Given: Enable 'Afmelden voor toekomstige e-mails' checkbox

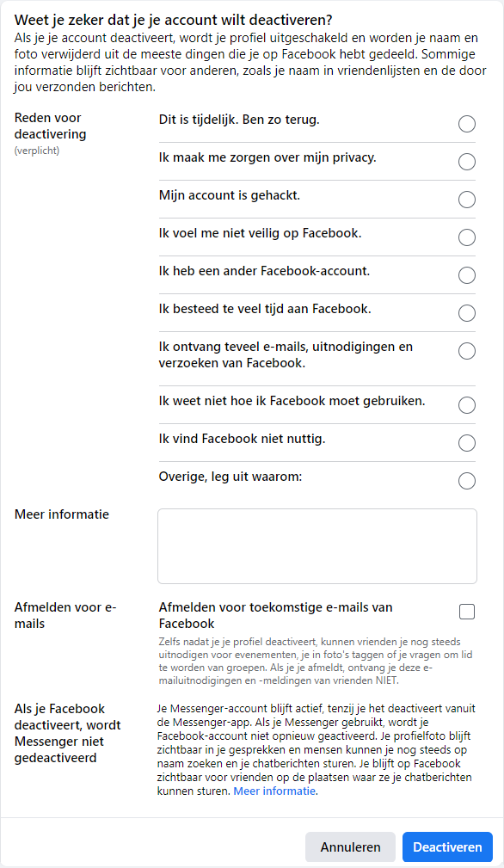Looking at the screenshot, I should click(467, 612).
